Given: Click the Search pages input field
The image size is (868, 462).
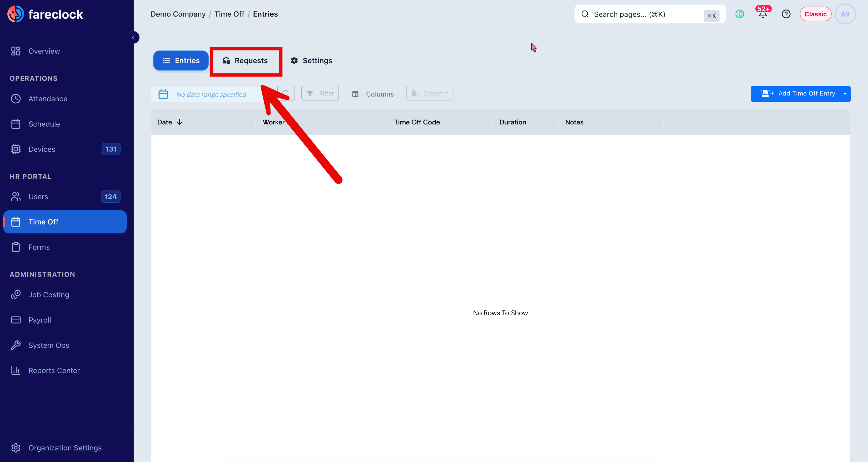Looking at the screenshot, I should click(x=650, y=14).
